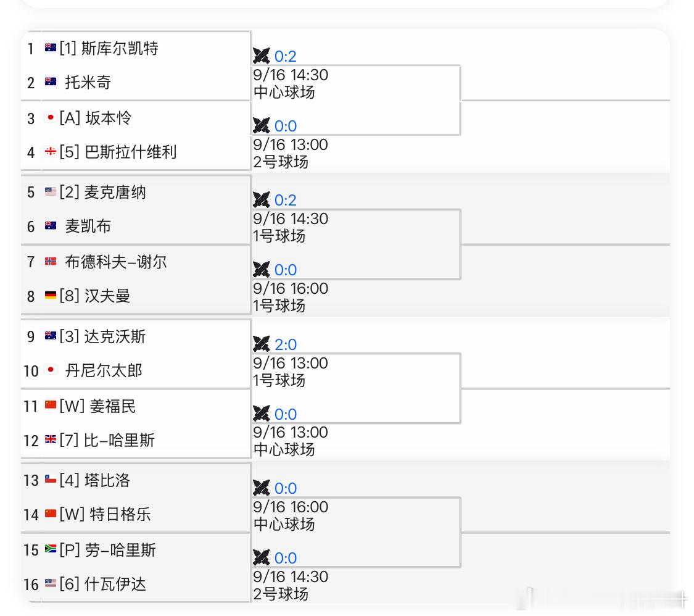
Task: Select player [5] 巴斯拉什维利
Action: pyautogui.click(x=118, y=152)
